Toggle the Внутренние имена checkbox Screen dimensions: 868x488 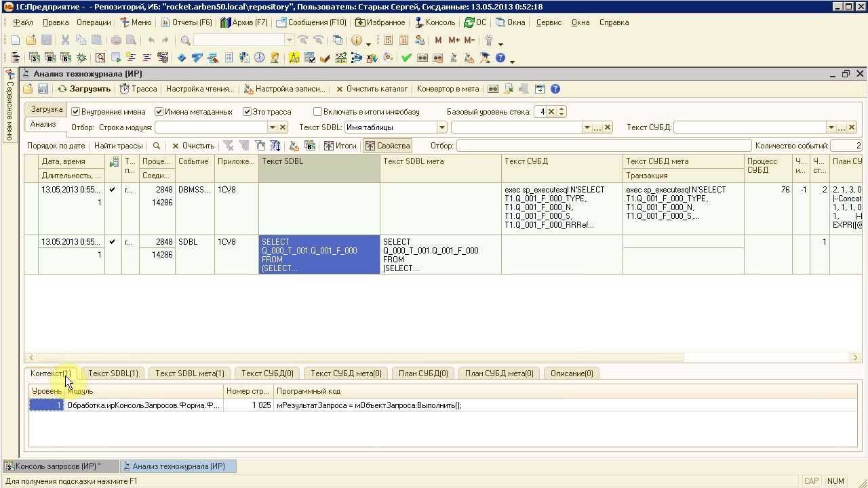(x=76, y=112)
